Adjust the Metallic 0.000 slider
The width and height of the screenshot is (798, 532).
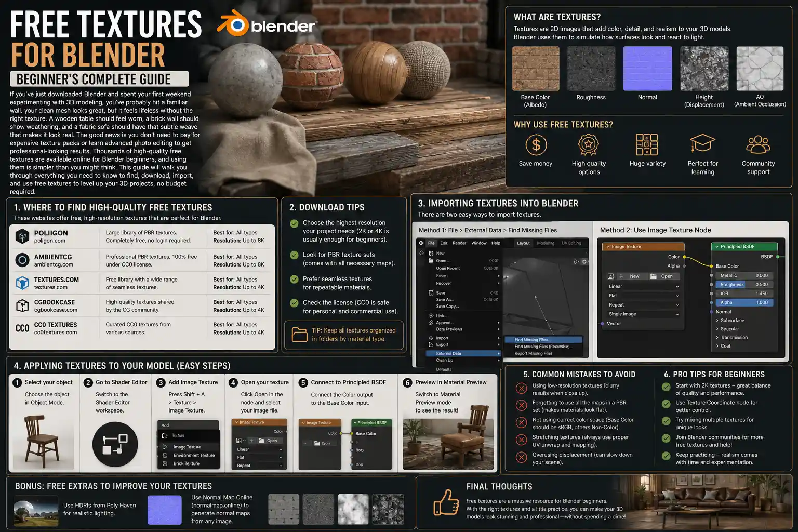744,276
